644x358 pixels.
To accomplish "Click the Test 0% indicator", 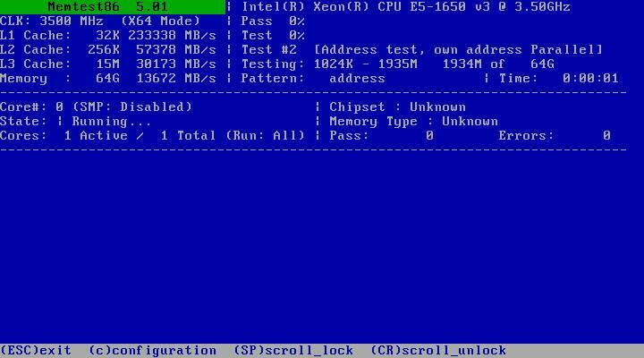I will [273, 35].
